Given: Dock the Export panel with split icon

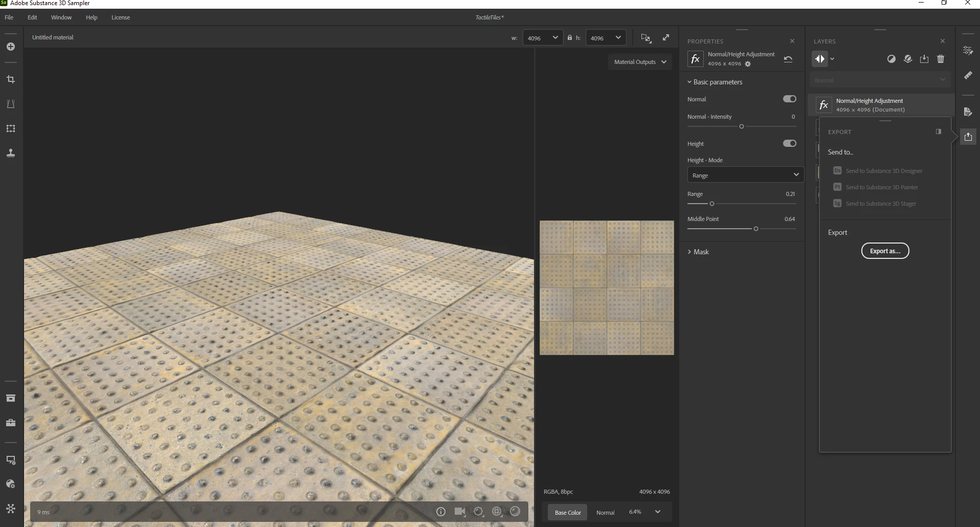Looking at the screenshot, I should point(939,131).
